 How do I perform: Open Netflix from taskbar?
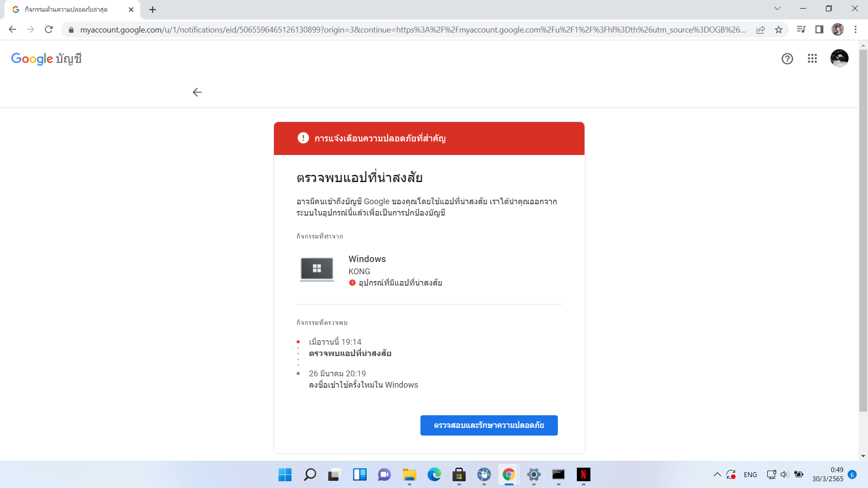pos(583,475)
